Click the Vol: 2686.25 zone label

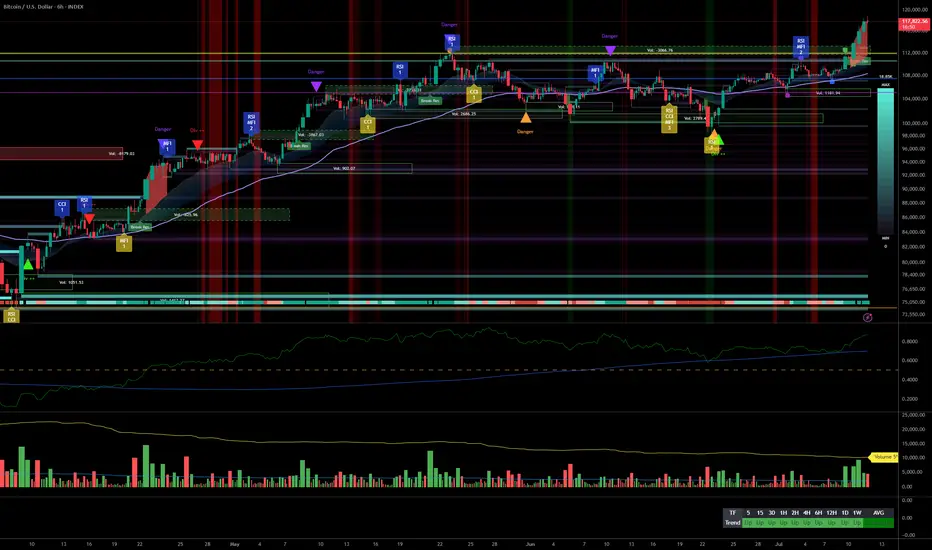coord(464,114)
